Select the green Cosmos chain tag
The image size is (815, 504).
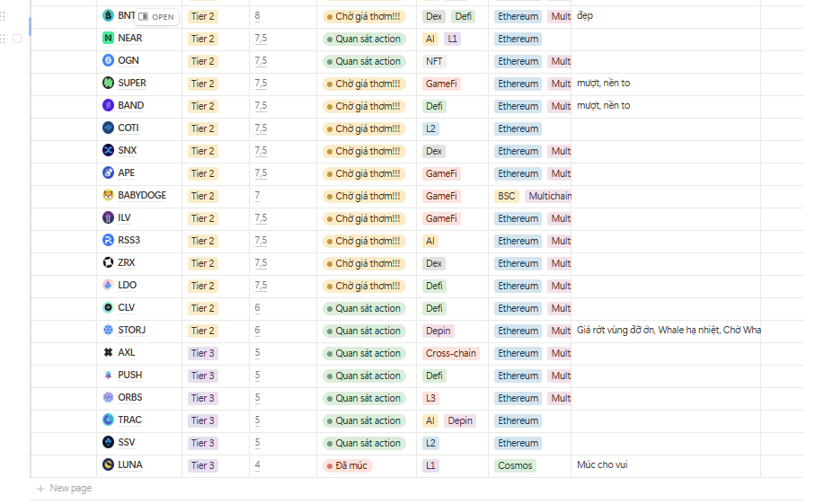tap(515, 465)
